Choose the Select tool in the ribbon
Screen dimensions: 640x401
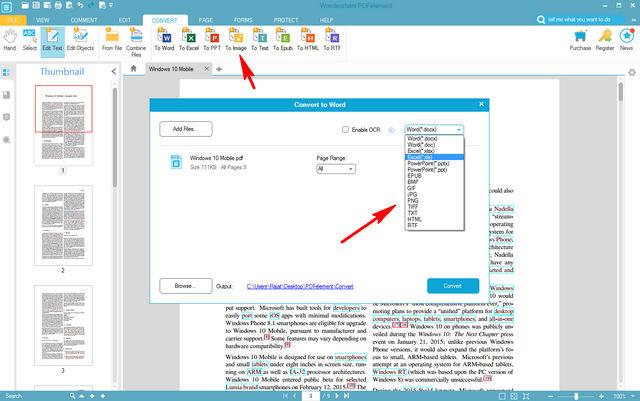29,40
